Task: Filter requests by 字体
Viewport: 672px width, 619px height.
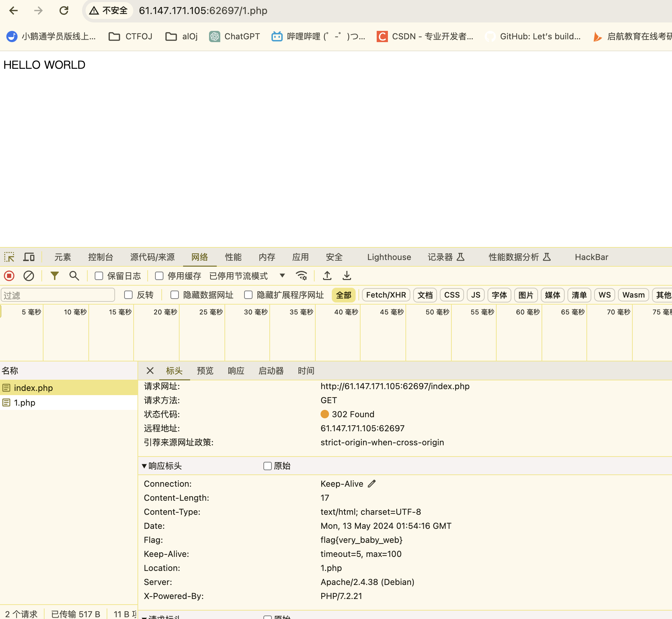Action: tap(499, 295)
